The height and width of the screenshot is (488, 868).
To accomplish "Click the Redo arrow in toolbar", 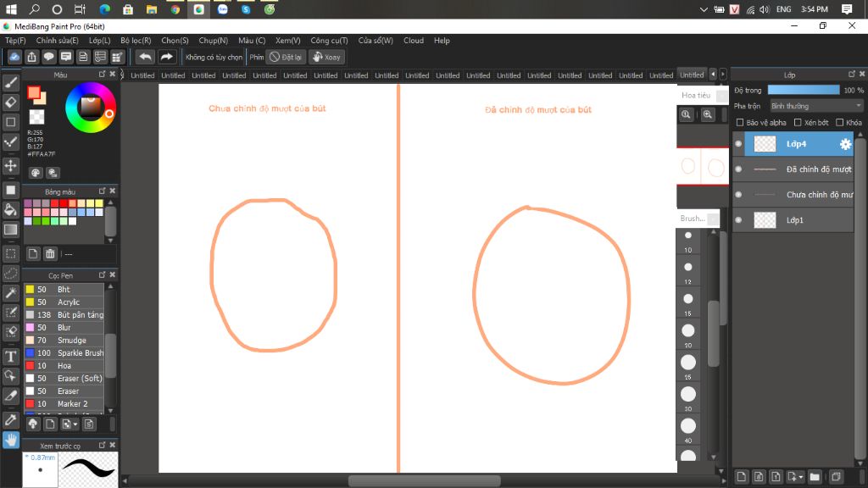I will pyautogui.click(x=166, y=57).
